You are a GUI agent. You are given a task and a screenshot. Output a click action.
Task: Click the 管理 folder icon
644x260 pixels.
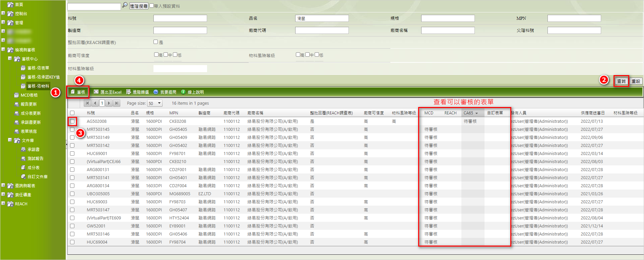[x=10, y=23]
